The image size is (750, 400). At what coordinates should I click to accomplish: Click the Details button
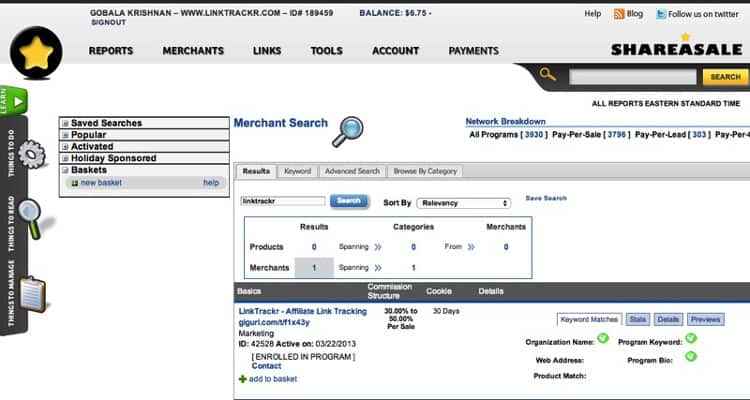coord(668,320)
